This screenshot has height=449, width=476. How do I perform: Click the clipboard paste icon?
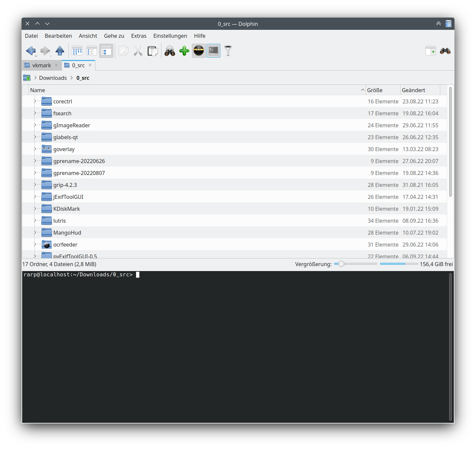tap(153, 51)
